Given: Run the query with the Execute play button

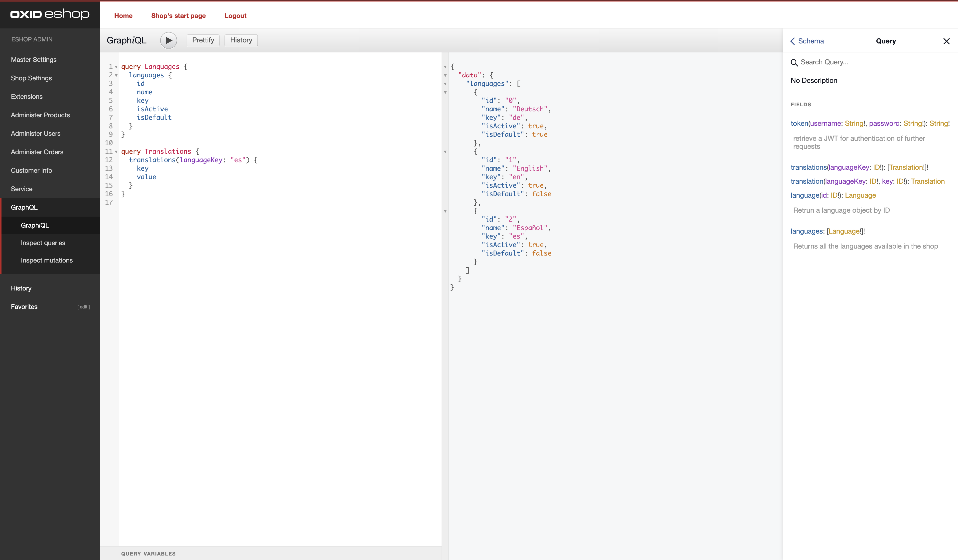Looking at the screenshot, I should point(168,40).
